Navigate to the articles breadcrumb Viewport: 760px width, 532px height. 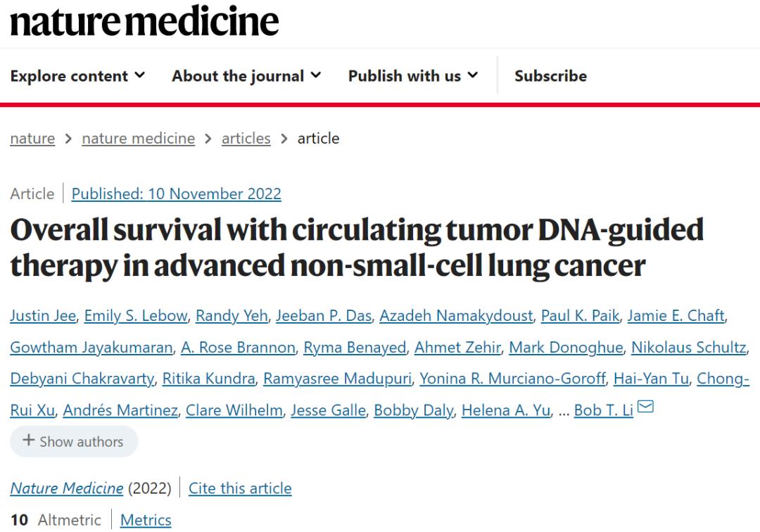click(x=246, y=139)
